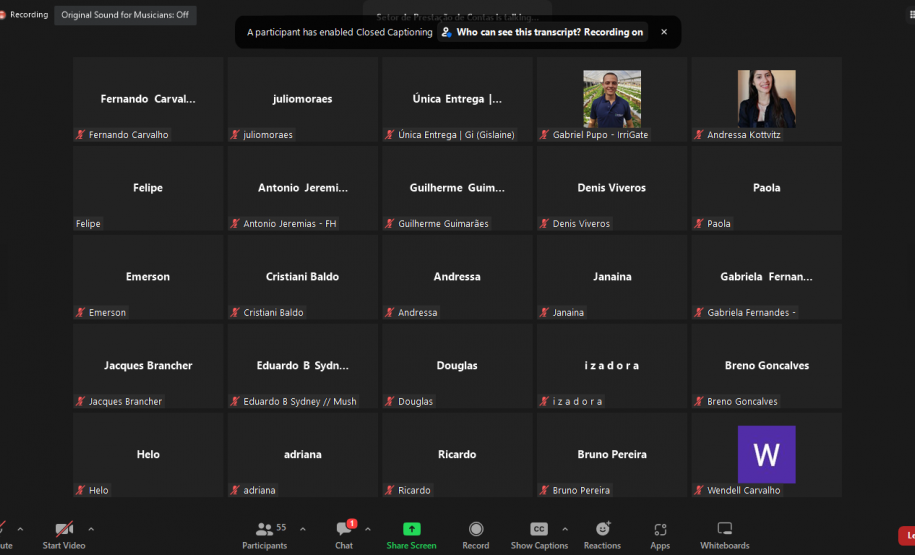The width and height of the screenshot is (915, 555).
Task: Open the Chat panel
Action: [x=344, y=534]
